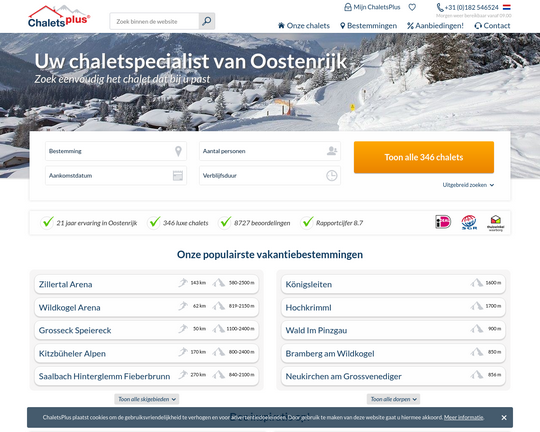This screenshot has height=432, width=540.
Task: Click the search magnifier button
Action: (207, 21)
